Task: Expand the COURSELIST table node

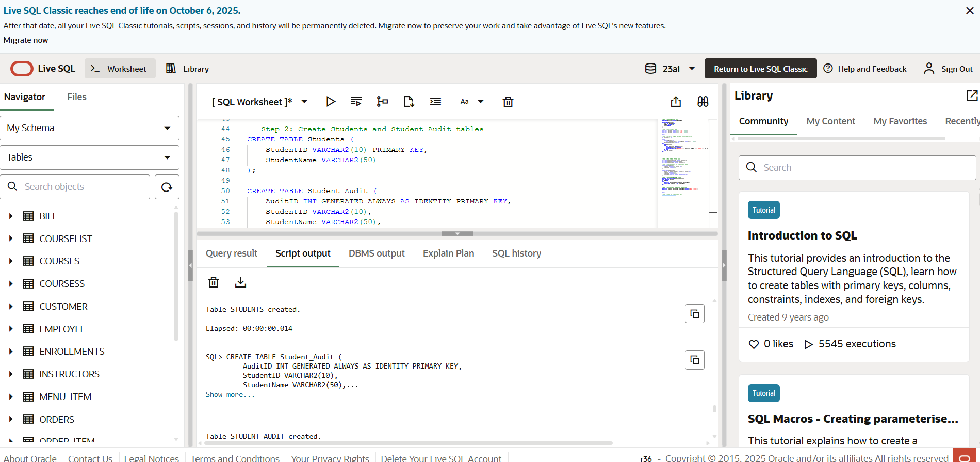Action: [11, 238]
